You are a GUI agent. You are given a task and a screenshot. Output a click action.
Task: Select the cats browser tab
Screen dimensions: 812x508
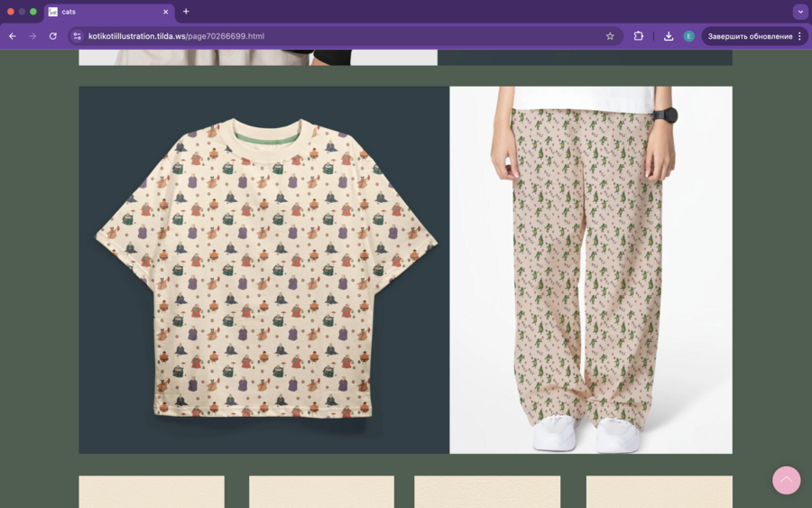tap(110, 12)
